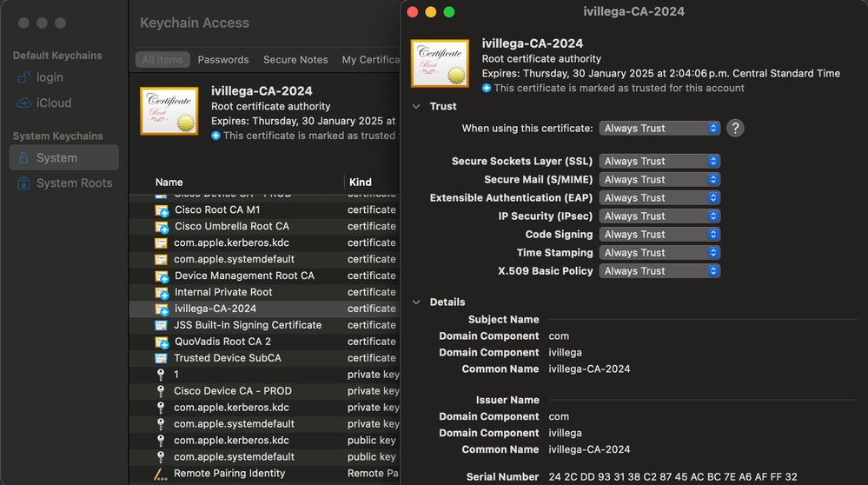This screenshot has height=485, width=868.
Task: Select the login keychain in the sidebar
Action: click(63, 77)
